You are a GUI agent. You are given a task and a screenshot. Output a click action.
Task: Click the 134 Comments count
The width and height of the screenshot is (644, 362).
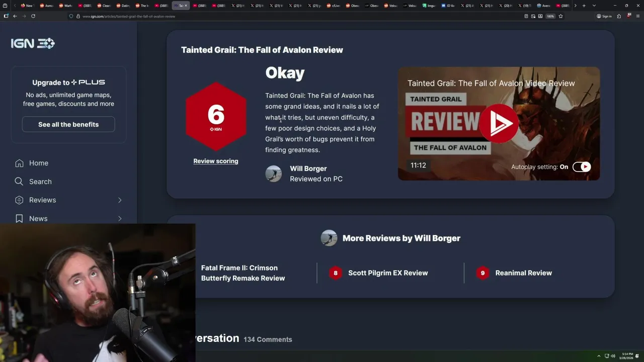(x=268, y=339)
